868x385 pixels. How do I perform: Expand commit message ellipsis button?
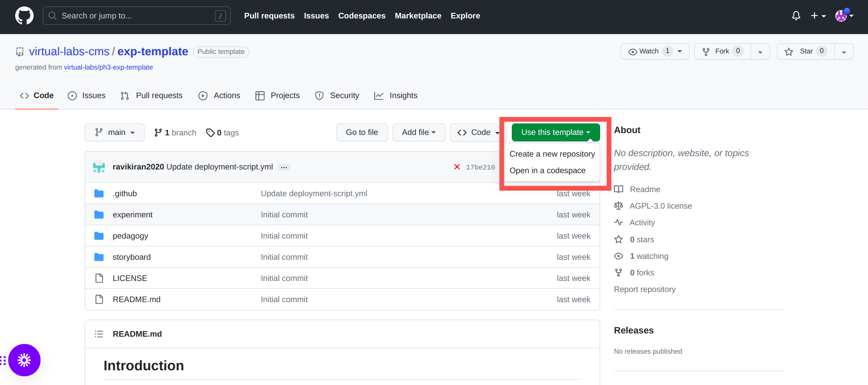[x=284, y=167]
